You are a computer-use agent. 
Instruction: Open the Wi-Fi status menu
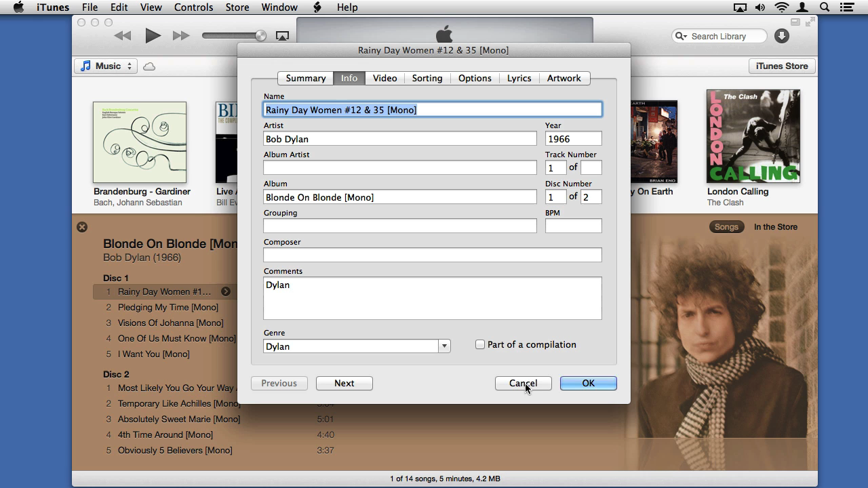(x=782, y=7)
